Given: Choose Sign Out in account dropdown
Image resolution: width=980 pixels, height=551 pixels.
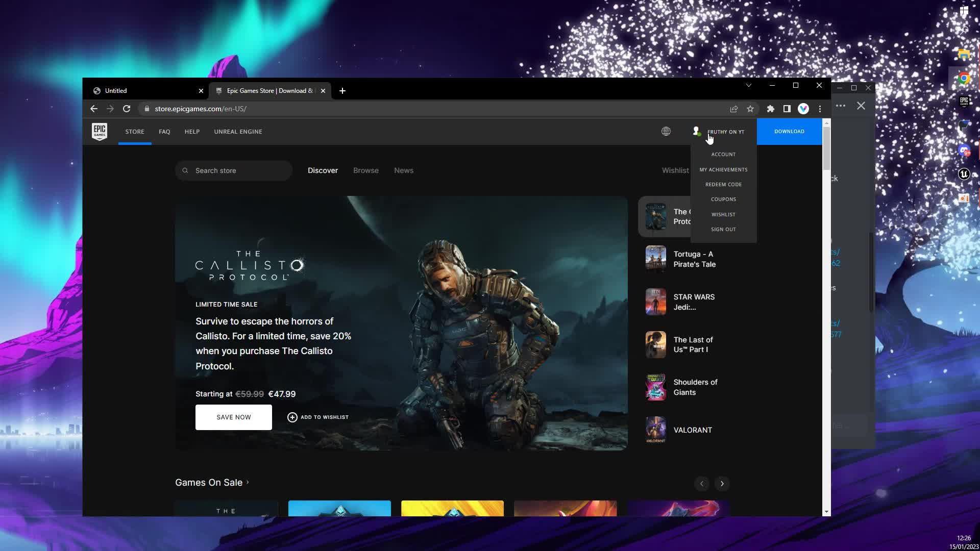Looking at the screenshot, I should tap(723, 230).
